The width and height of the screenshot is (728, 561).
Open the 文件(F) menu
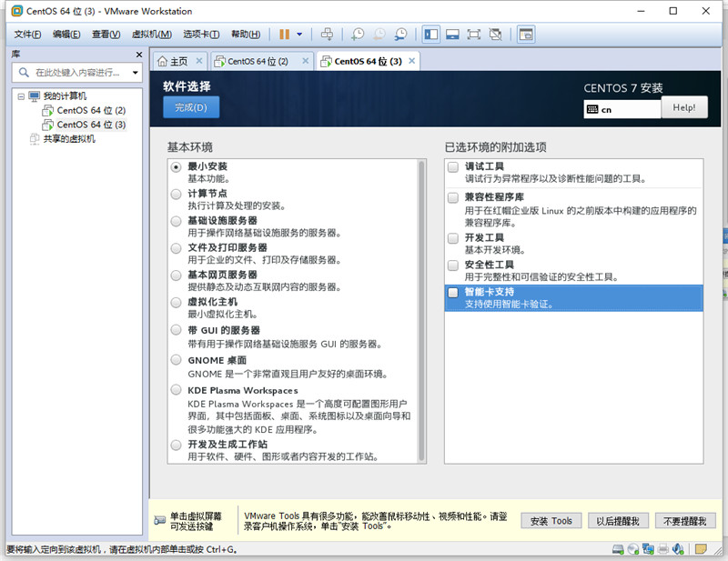click(27, 34)
